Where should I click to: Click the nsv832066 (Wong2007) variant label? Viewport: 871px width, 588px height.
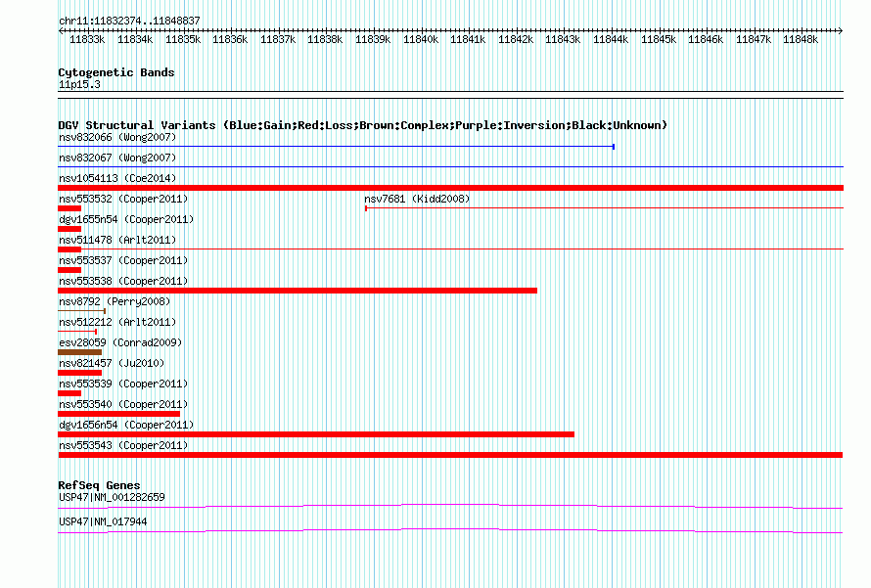click(x=117, y=137)
